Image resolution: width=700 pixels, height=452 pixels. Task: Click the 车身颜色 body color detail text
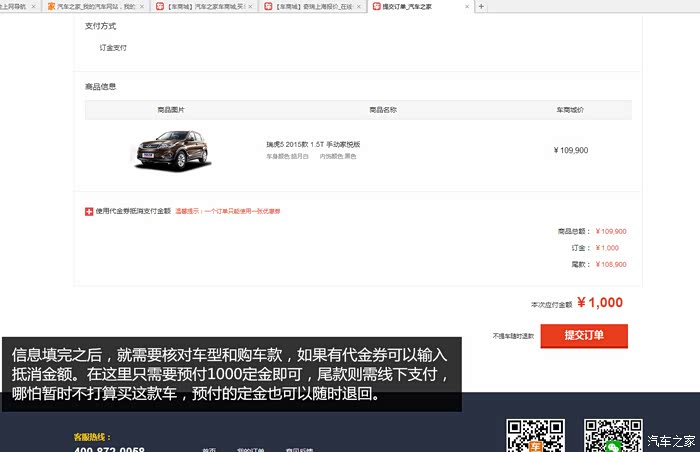point(288,156)
